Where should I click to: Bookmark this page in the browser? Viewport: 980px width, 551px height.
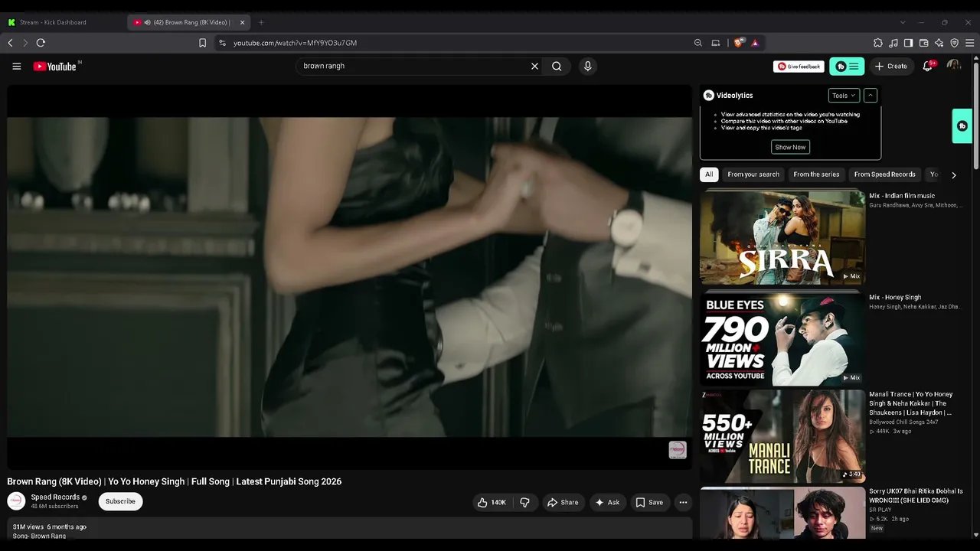click(202, 43)
